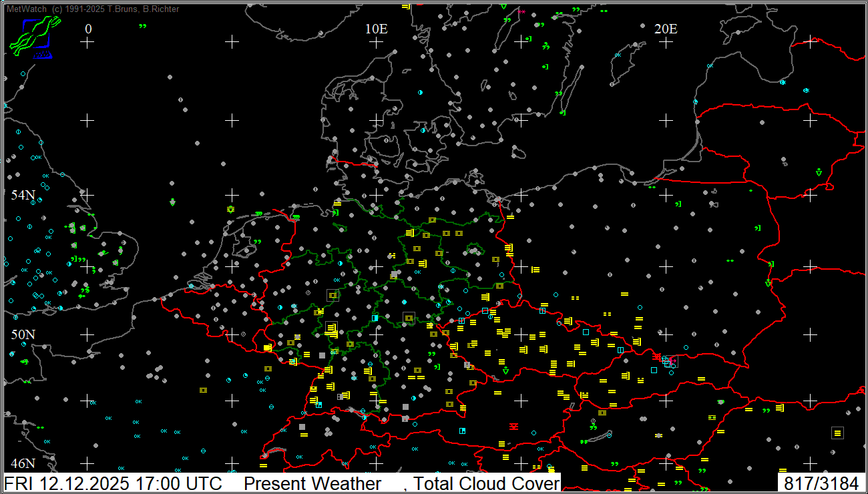Select the Present Weather label in the status bar

tap(312, 483)
